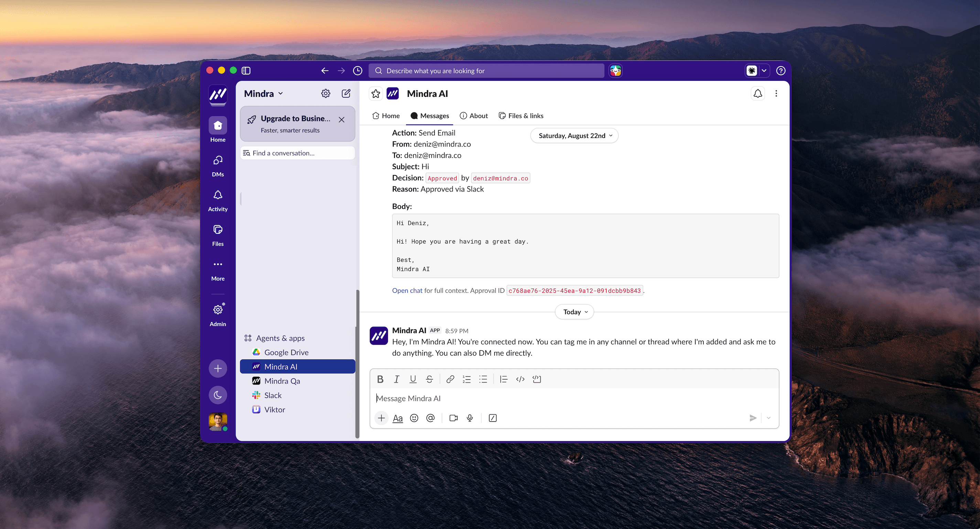Open the three-dot more actions menu
Viewport: 980px width, 529px height.
[776, 94]
